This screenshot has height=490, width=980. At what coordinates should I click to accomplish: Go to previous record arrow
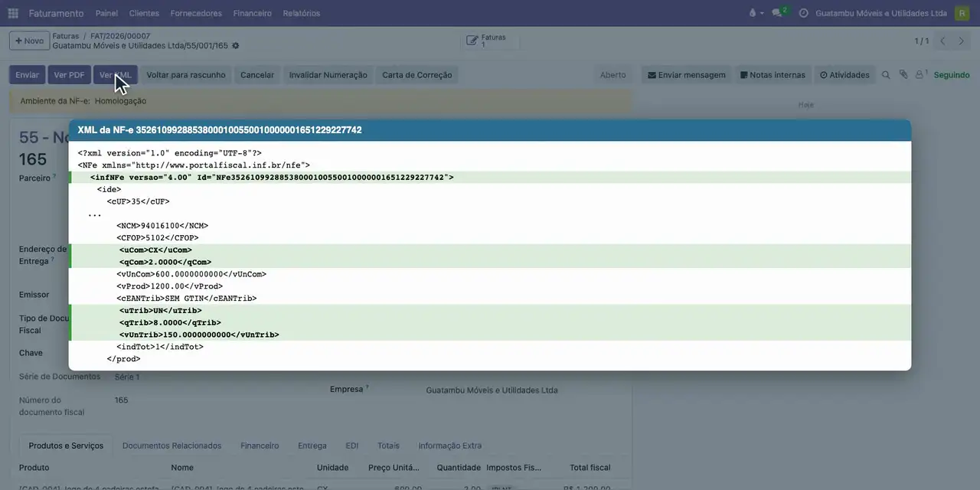pos(942,41)
